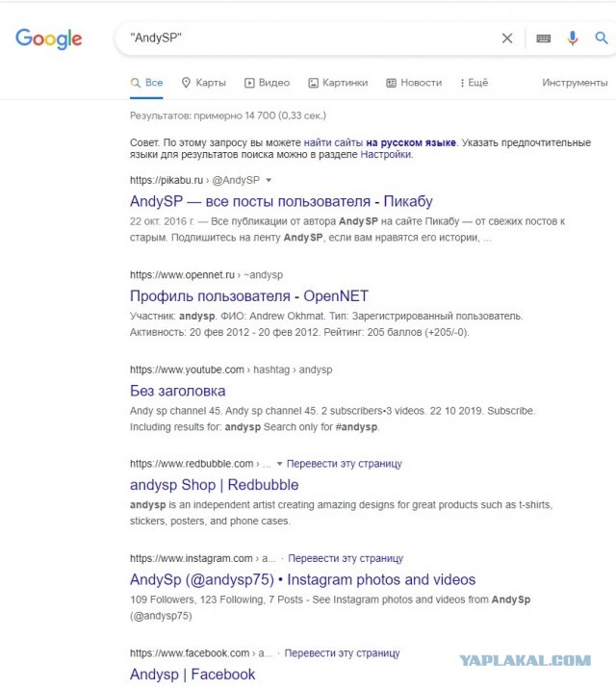
Task: Click the Google logo
Action: pyautogui.click(x=49, y=38)
